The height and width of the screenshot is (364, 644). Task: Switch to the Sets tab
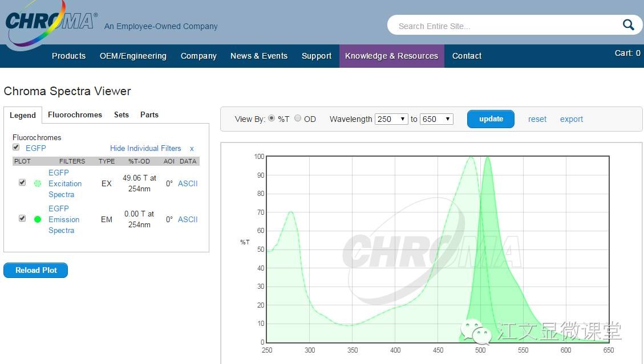pyautogui.click(x=121, y=115)
